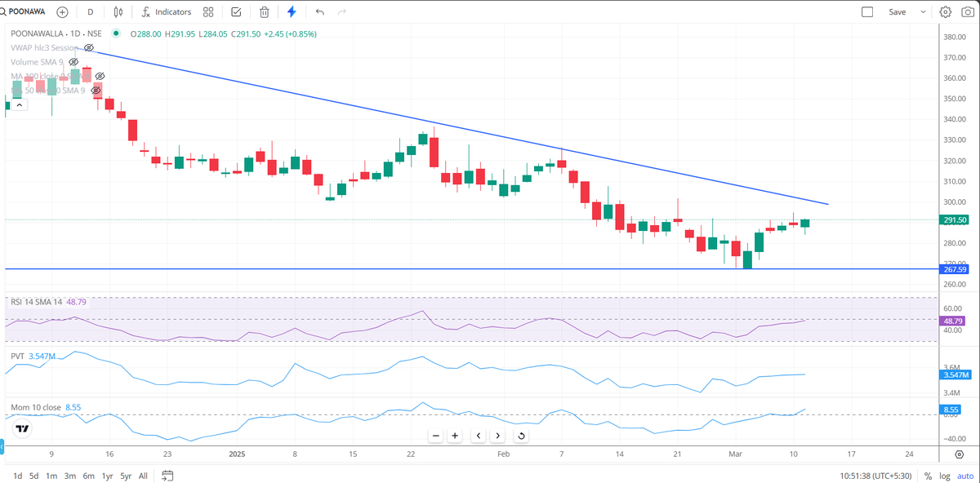Click the blue lightning bolt icon
980x483 pixels.
292,12
